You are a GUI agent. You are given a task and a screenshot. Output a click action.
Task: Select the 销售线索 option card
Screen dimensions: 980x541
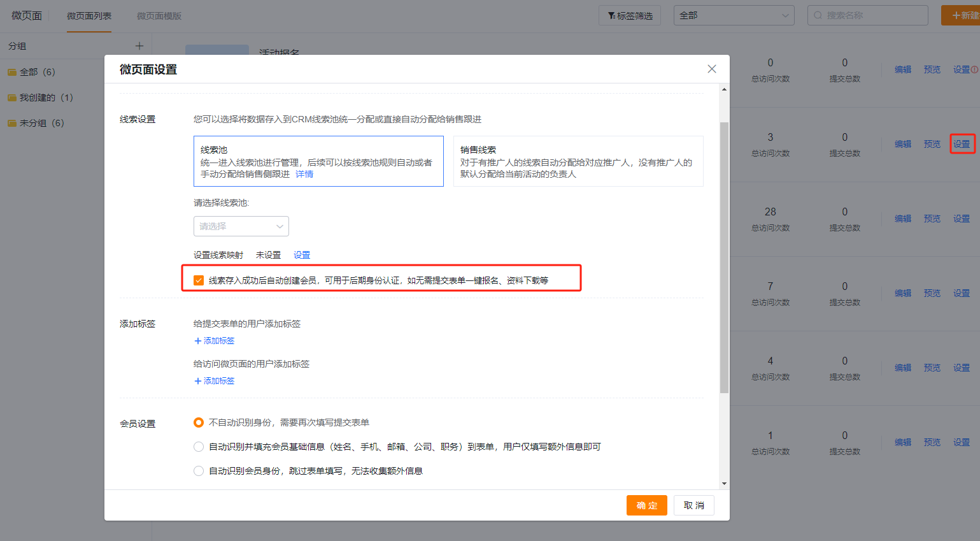tap(578, 161)
